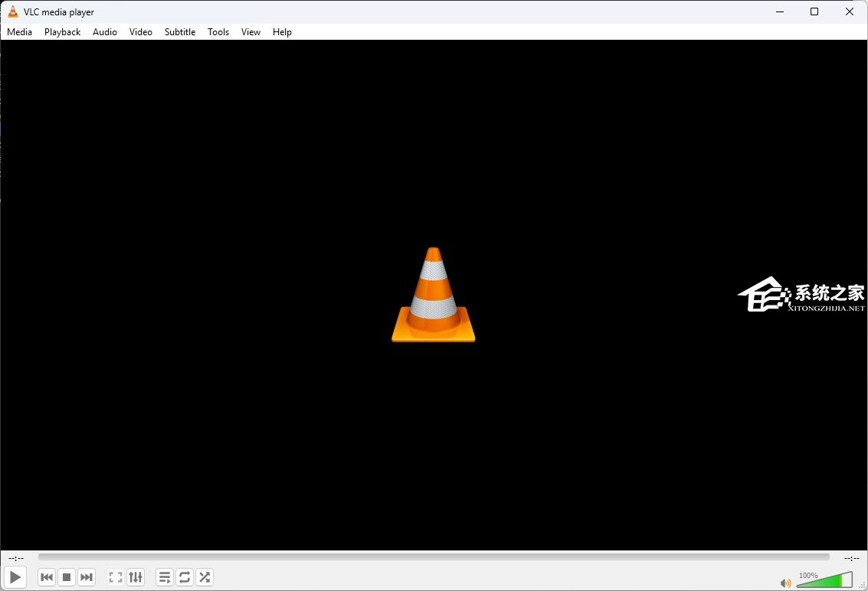Image resolution: width=868 pixels, height=591 pixels.
Task: Open the Video menu
Action: [x=141, y=31]
